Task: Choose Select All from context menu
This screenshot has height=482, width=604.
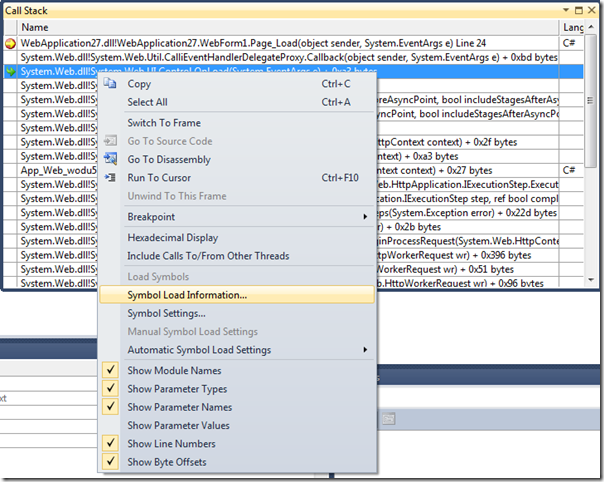Action: pyautogui.click(x=236, y=102)
